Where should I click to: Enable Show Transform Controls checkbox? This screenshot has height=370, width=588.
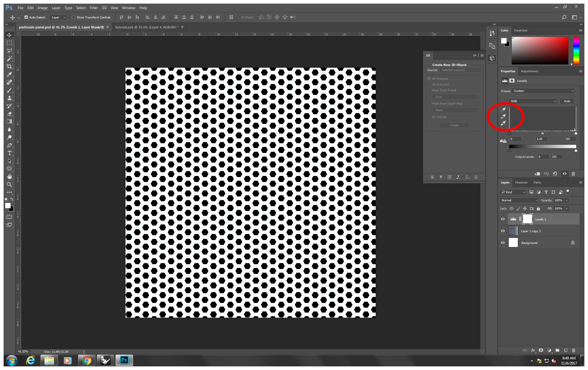[73, 17]
